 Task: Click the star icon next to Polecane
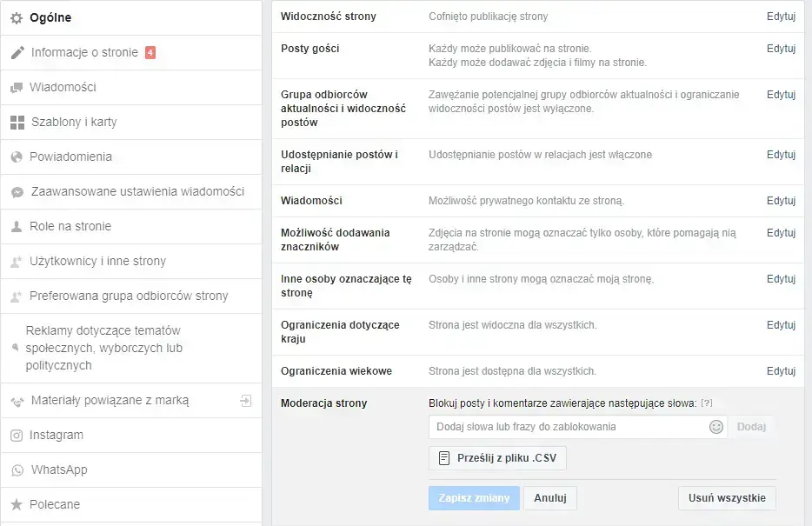tap(17, 505)
